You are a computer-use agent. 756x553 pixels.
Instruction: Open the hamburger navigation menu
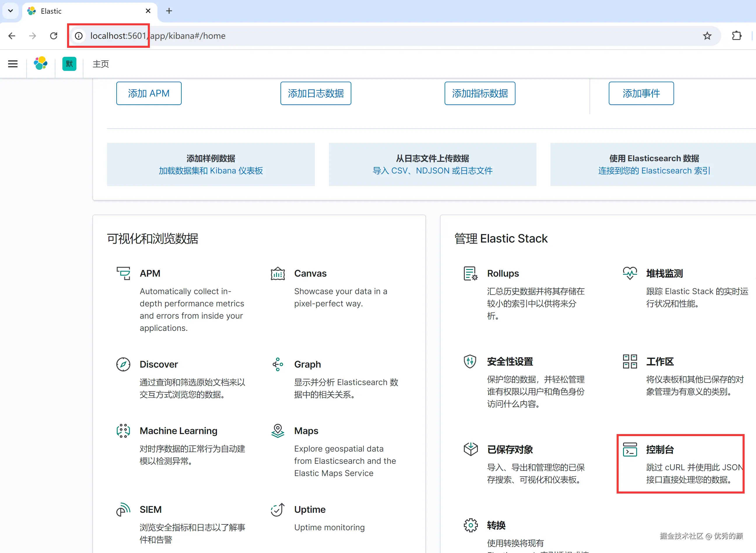point(13,64)
